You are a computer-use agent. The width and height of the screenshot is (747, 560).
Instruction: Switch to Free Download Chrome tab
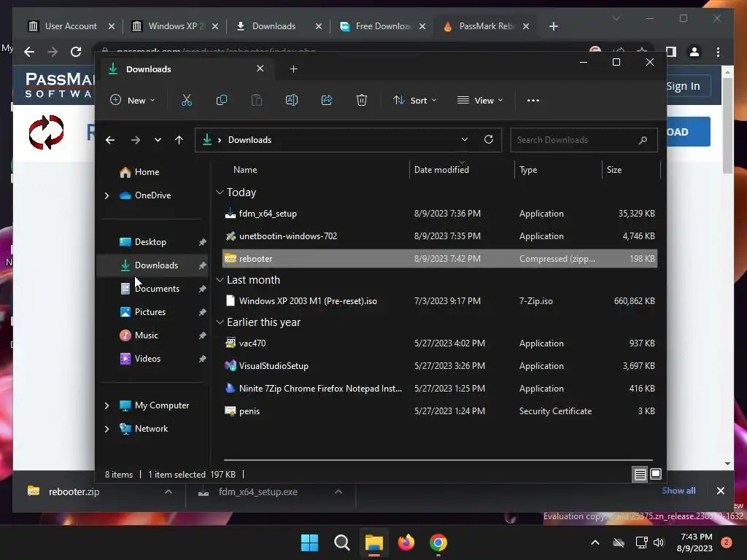(383, 26)
